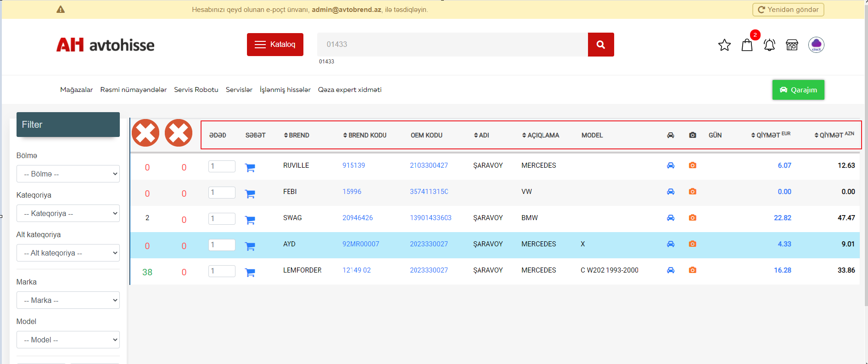Open the shopping bag cart icon

coord(747,45)
